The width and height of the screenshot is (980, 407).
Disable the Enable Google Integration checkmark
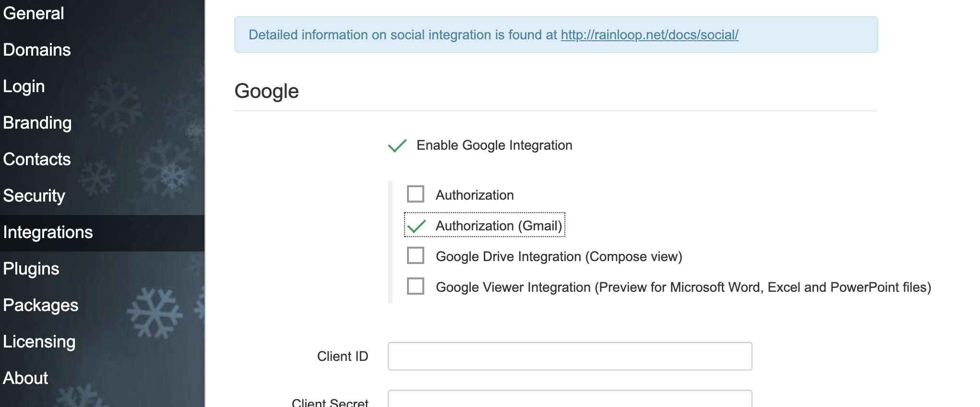coord(397,145)
